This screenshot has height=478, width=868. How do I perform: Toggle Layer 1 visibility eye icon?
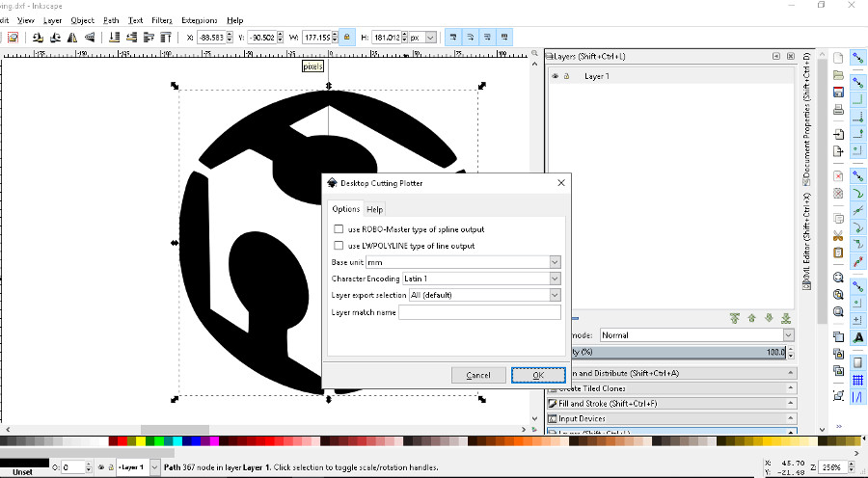pyautogui.click(x=556, y=76)
